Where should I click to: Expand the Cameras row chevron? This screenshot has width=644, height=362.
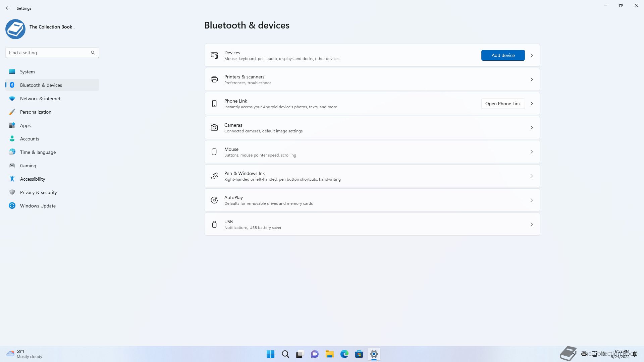[x=532, y=128]
